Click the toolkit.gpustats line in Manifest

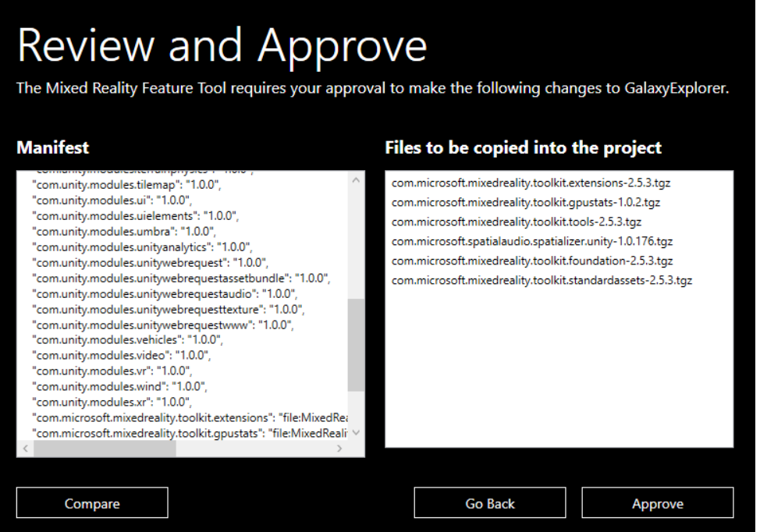coord(187,432)
